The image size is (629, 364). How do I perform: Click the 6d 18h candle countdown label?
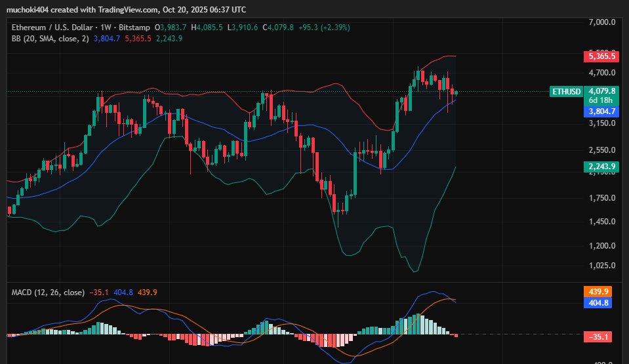[x=601, y=100]
